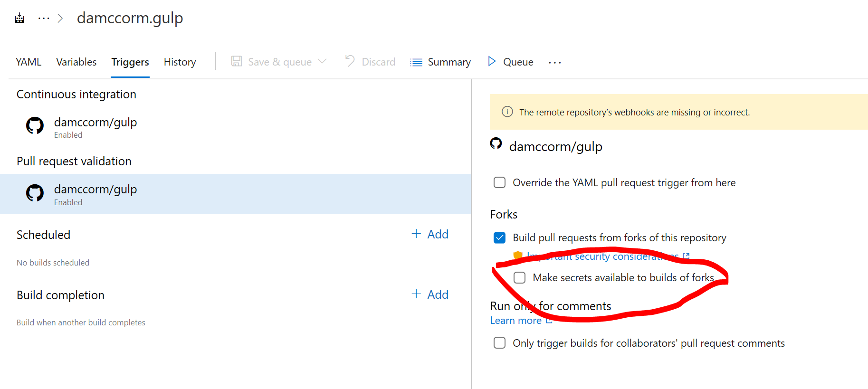Screen dimensions: 868x389
Task: Enable Override the YAML pull request trigger
Action: click(499, 182)
